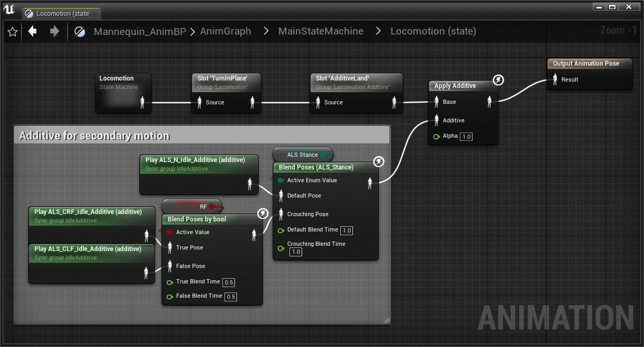Adjust the Alpha value on Apply Additive node
This screenshot has width=644, height=347.
[x=466, y=136]
